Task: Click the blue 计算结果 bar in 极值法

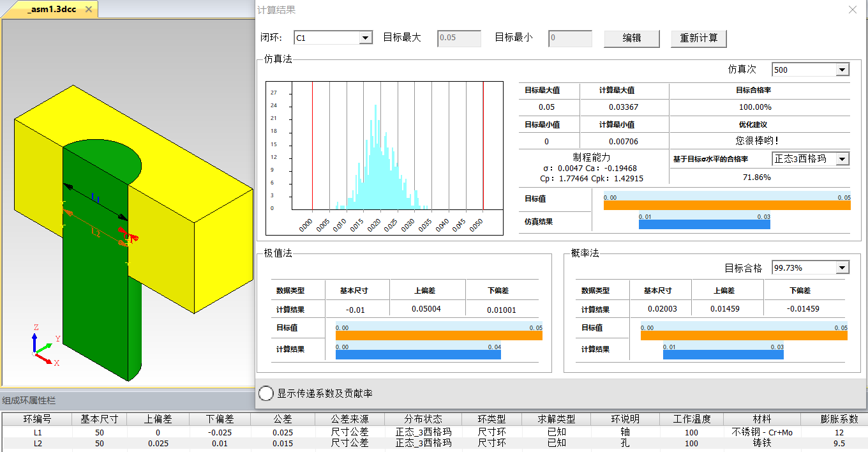Action: coord(418,354)
